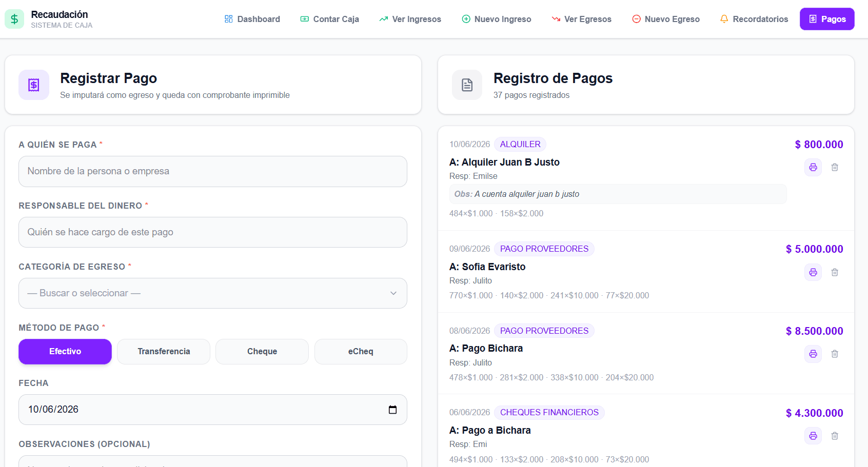Screen dimensions: 868x467
Task: Open the Recordatorios section
Action: [x=754, y=19]
